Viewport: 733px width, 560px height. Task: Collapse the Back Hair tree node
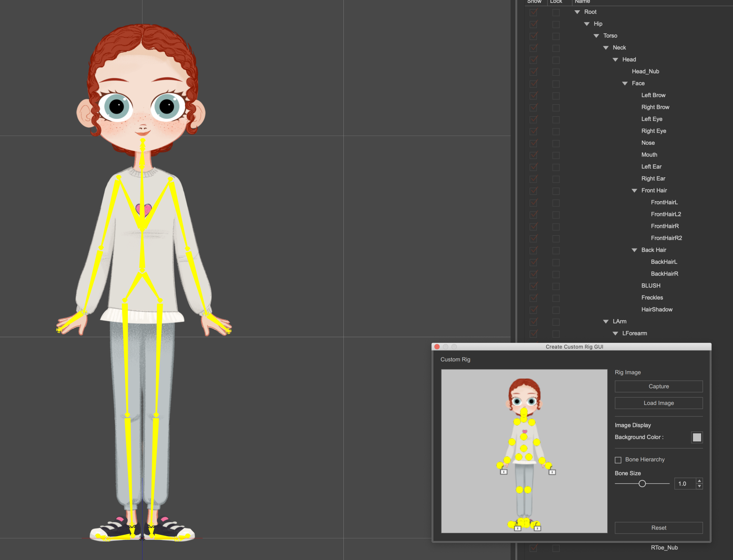(x=634, y=250)
